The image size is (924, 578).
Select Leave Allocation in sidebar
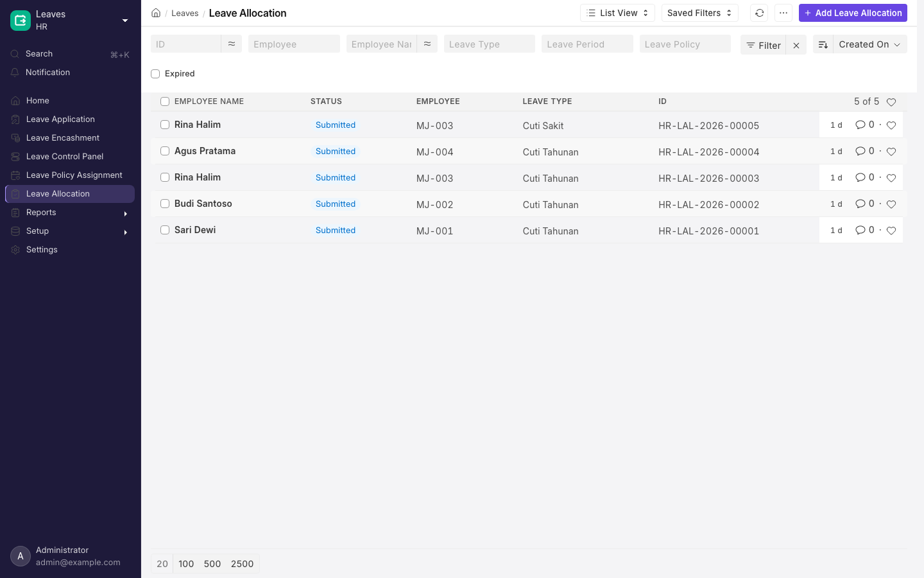coord(69,194)
